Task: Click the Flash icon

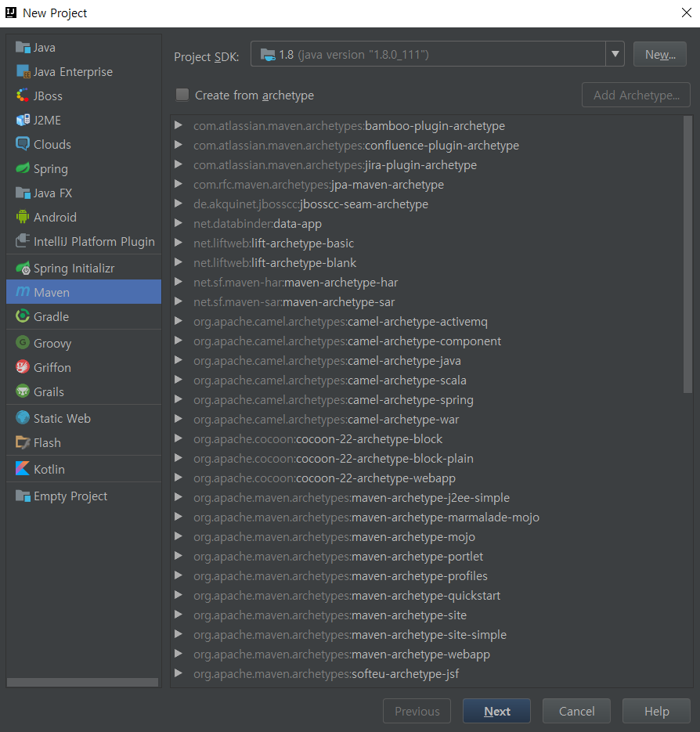Action: pyautogui.click(x=23, y=442)
